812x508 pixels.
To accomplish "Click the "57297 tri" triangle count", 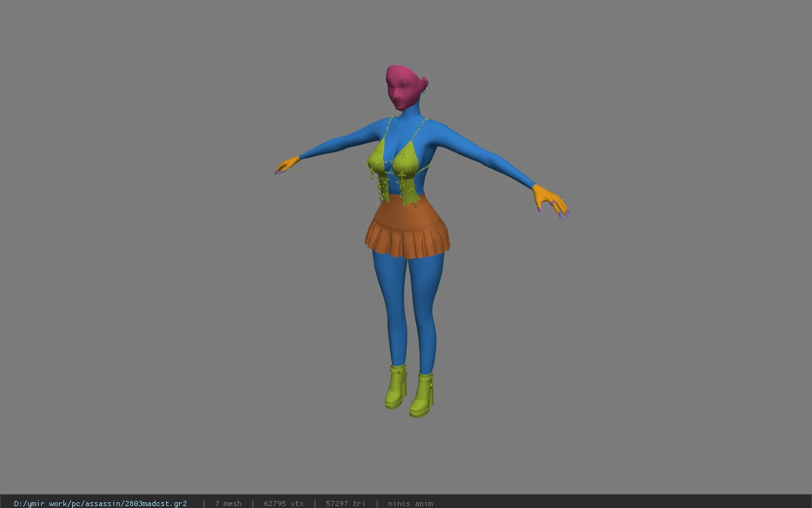I will (346, 504).
